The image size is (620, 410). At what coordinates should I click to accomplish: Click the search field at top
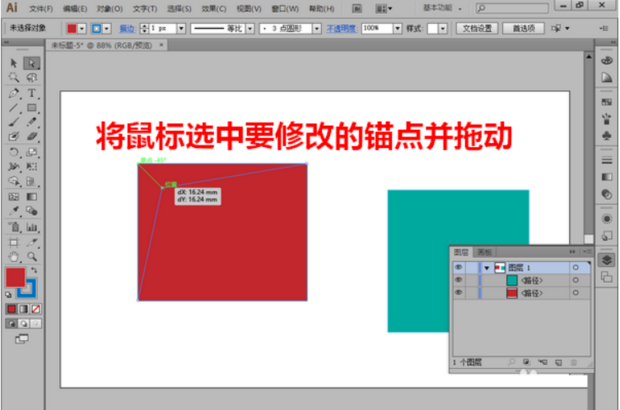coord(512,8)
